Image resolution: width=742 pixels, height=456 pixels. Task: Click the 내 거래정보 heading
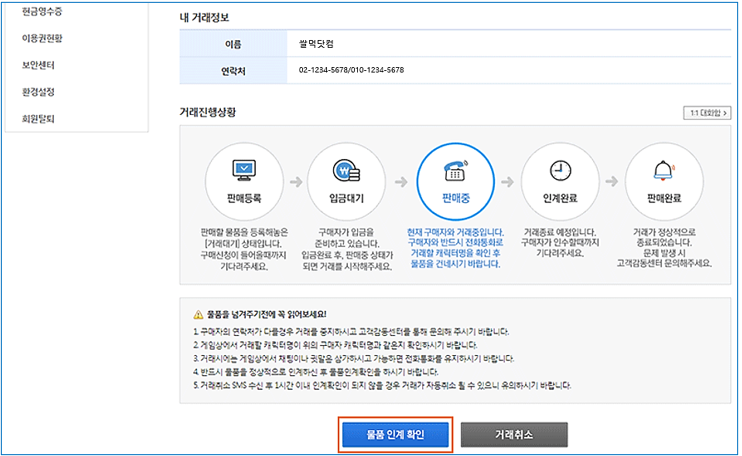point(204,18)
